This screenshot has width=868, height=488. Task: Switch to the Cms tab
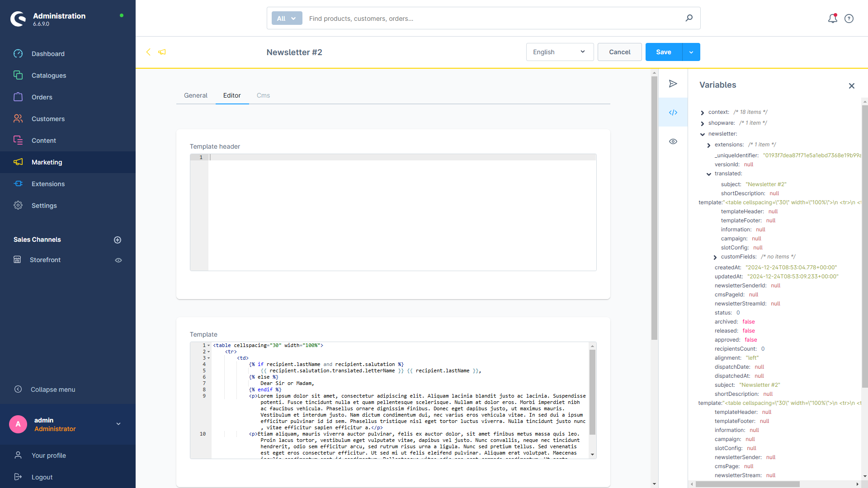(263, 95)
